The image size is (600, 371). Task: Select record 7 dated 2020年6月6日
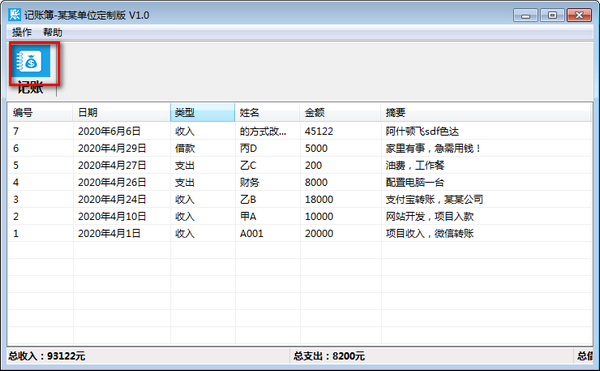click(x=300, y=131)
